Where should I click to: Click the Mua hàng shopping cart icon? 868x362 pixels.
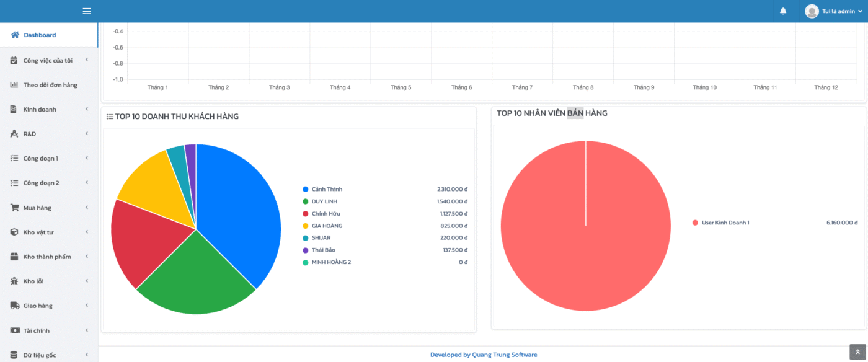14,208
